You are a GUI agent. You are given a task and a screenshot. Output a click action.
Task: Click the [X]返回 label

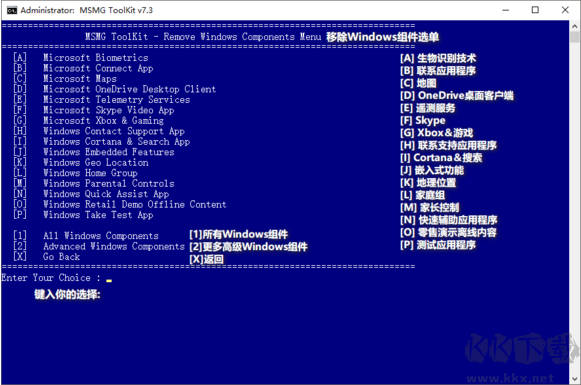pos(206,259)
